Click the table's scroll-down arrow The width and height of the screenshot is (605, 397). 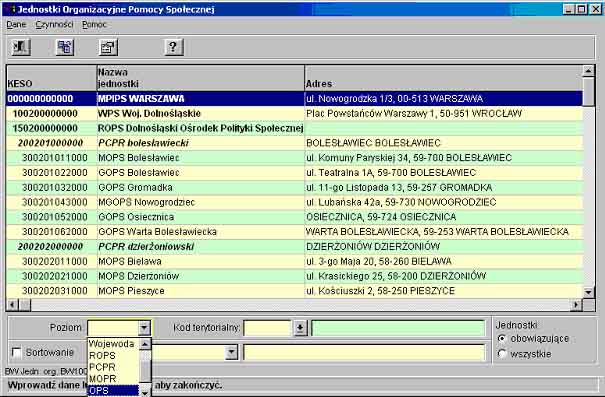[x=588, y=292]
